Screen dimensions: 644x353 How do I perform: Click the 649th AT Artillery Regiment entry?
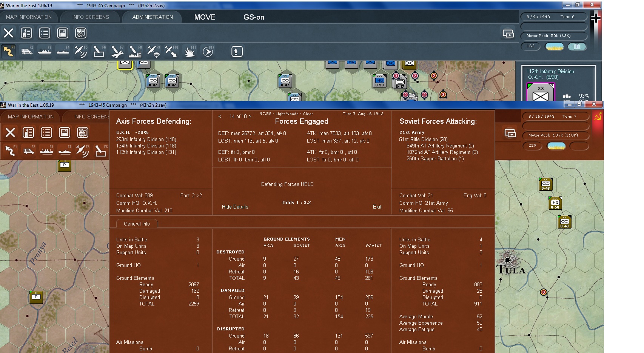coord(440,146)
